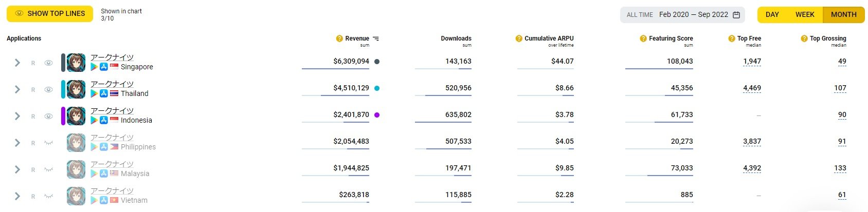Click the App Store icon for Malaysia
868x212 pixels.
(x=103, y=174)
